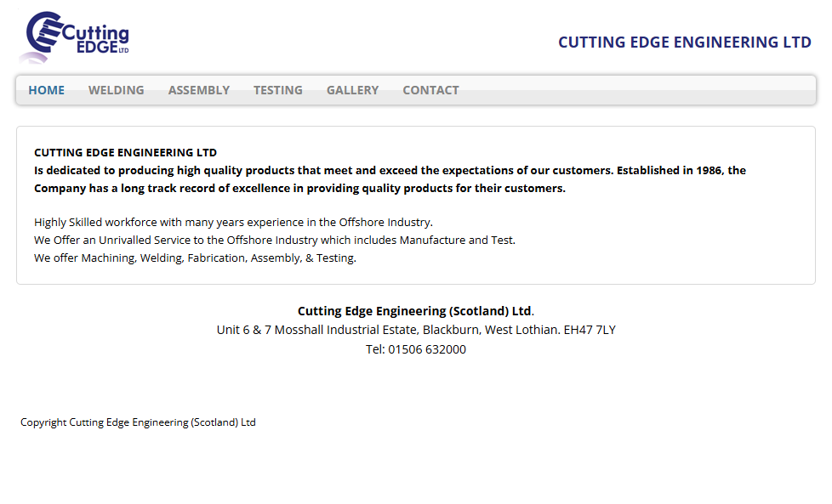This screenshot has width=832, height=504.
Task: Click the copyright notice text
Action: coord(138,422)
